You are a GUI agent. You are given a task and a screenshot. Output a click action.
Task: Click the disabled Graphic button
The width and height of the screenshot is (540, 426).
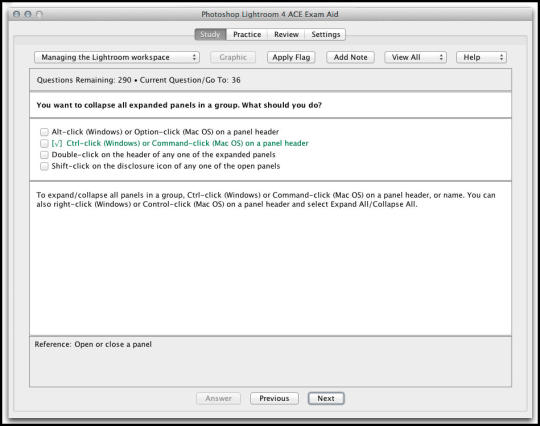[233, 57]
